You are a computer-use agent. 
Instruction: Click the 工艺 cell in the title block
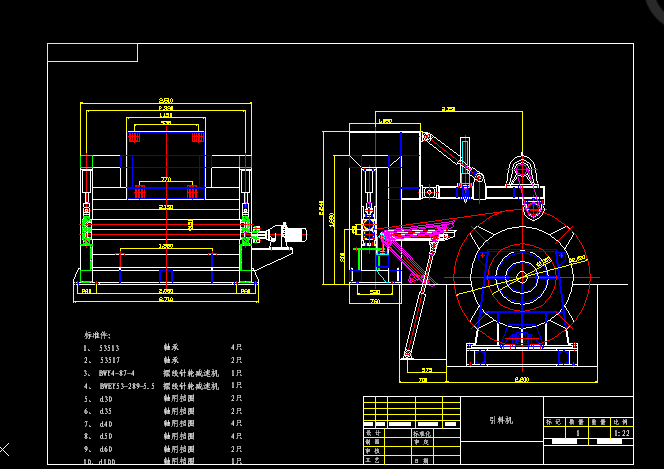[x=373, y=460]
